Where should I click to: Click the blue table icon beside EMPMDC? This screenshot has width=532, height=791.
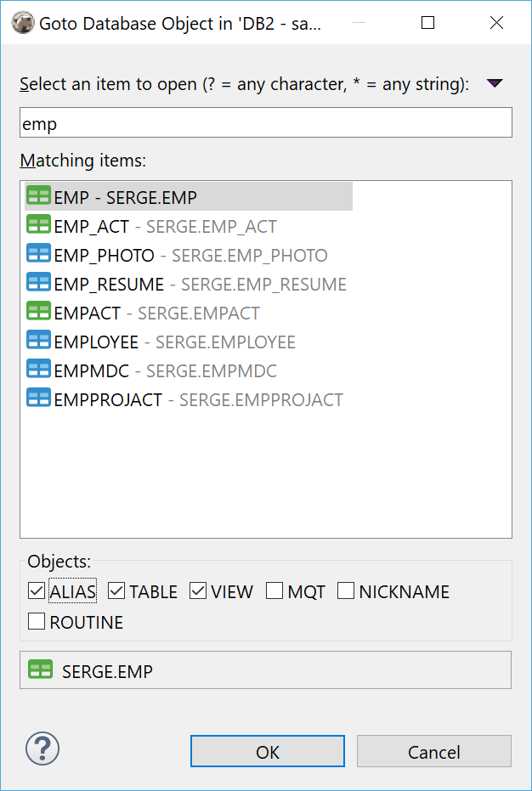38,368
